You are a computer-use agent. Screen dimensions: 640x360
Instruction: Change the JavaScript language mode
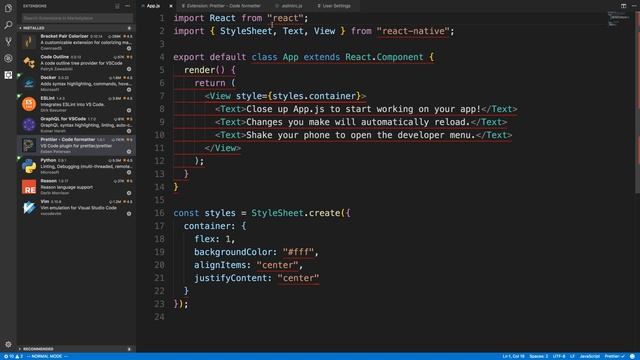[590, 356]
